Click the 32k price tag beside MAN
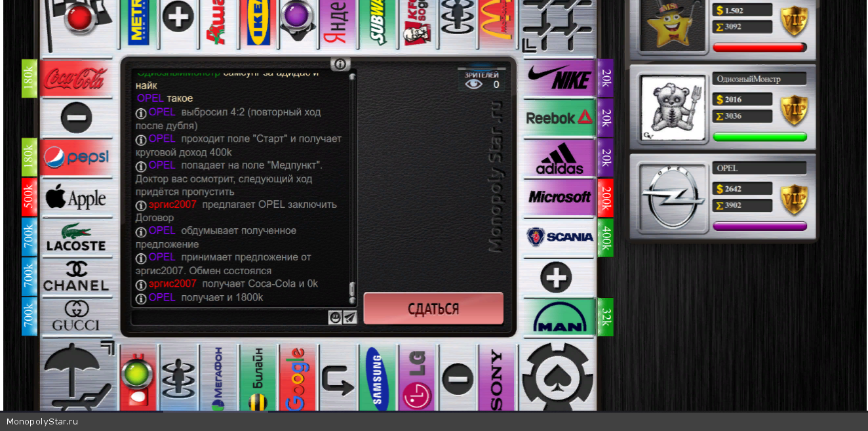 (x=606, y=317)
